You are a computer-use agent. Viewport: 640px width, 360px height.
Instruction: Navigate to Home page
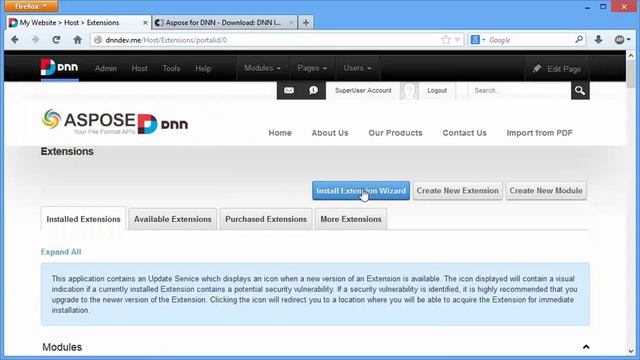point(280,133)
